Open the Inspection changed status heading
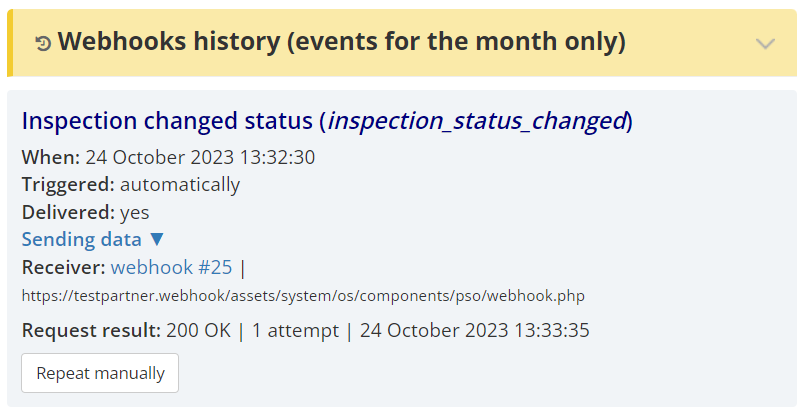 (327, 121)
